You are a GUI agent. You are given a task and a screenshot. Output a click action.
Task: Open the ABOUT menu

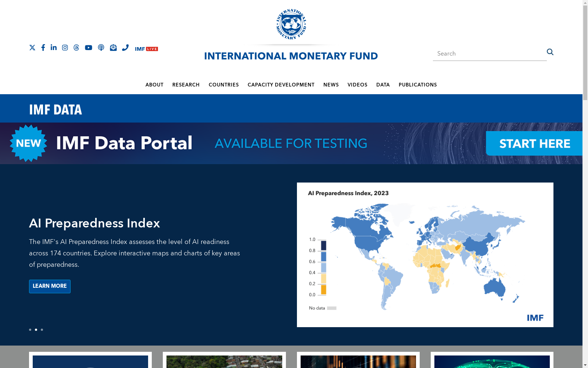154,85
